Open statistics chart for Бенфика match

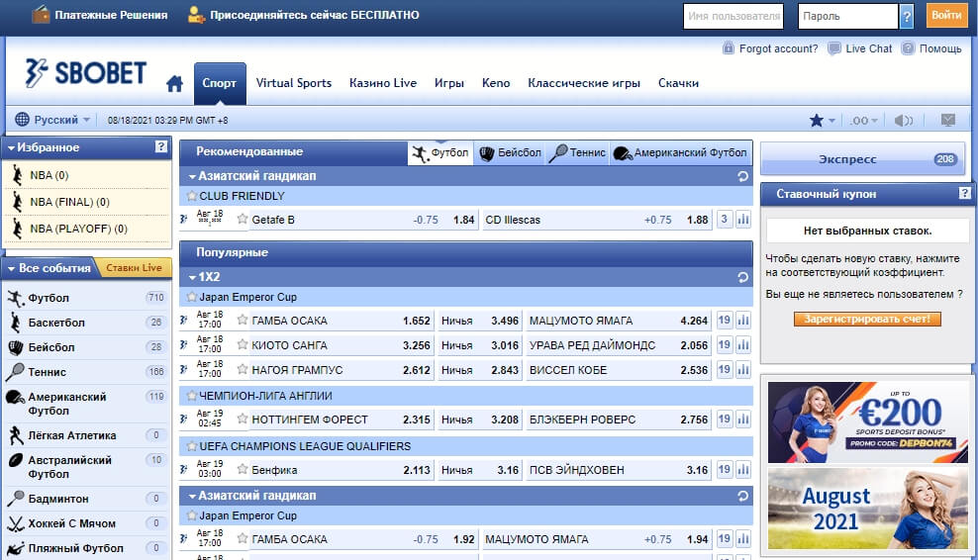[x=743, y=470]
